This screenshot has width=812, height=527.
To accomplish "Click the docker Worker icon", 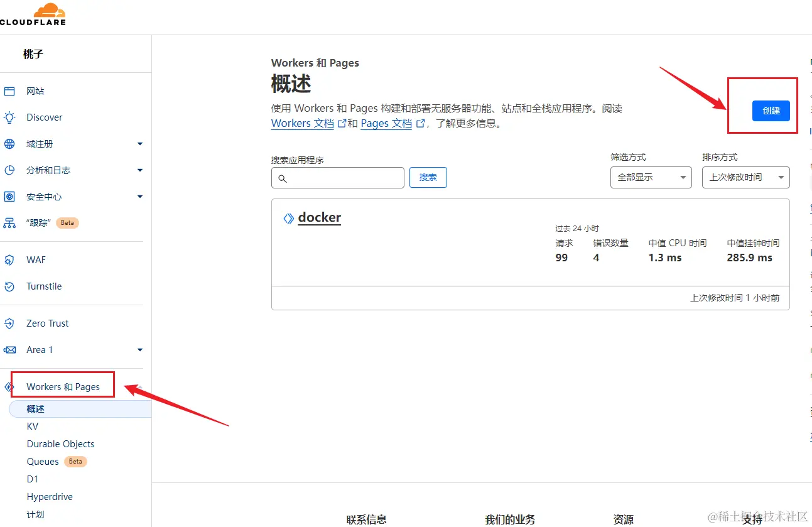I will pyautogui.click(x=288, y=218).
